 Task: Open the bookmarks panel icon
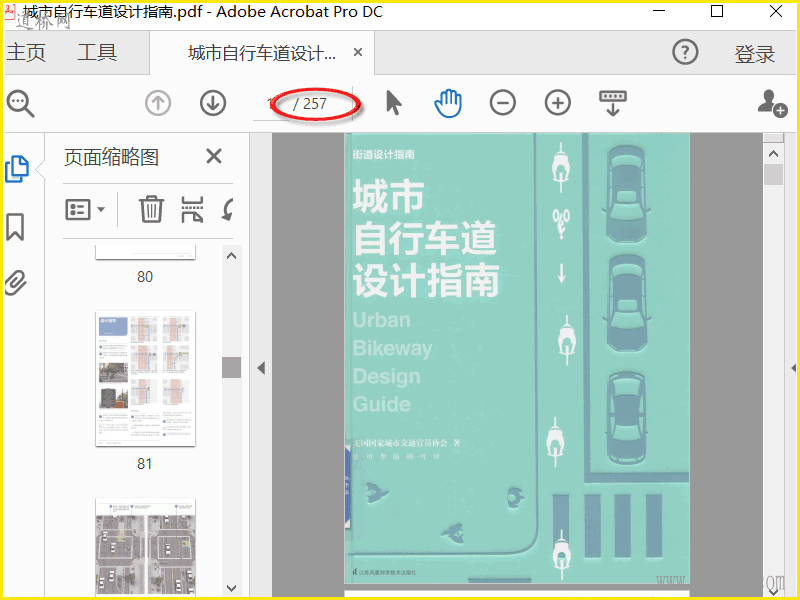pyautogui.click(x=15, y=227)
